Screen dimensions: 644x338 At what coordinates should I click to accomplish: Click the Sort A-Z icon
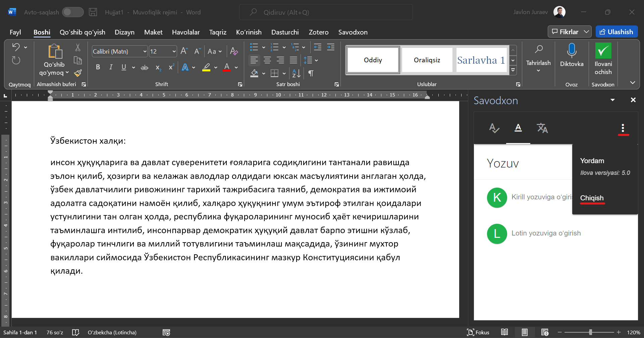coord(296,73)
